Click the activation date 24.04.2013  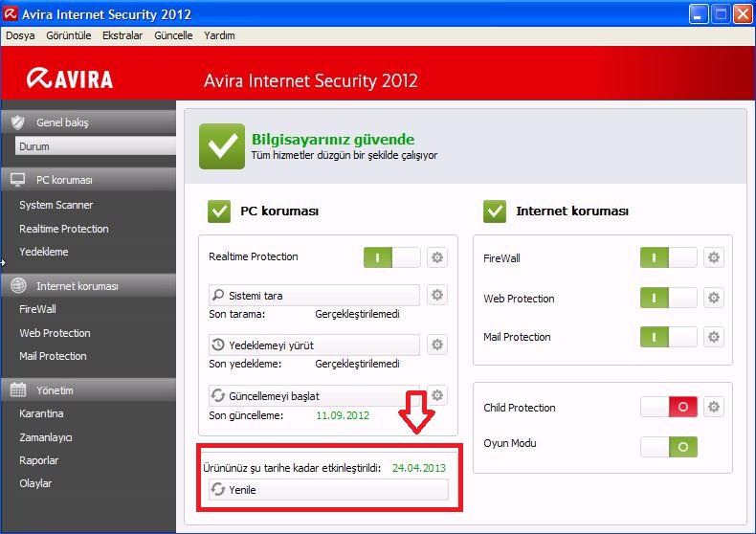[418, 468]
